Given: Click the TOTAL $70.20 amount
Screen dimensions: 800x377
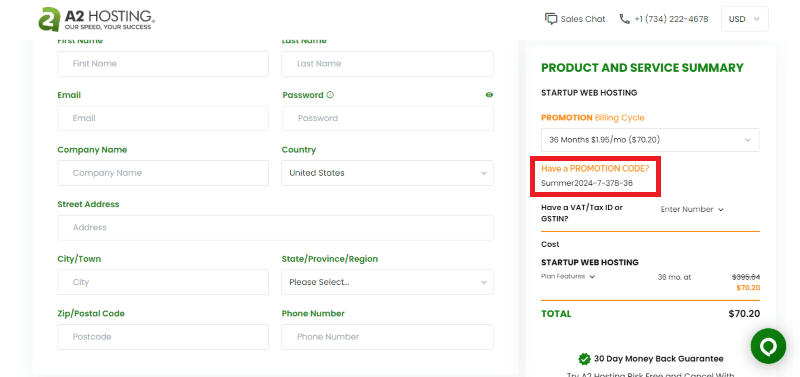Looking at the screenshot, I should point(744,314).
